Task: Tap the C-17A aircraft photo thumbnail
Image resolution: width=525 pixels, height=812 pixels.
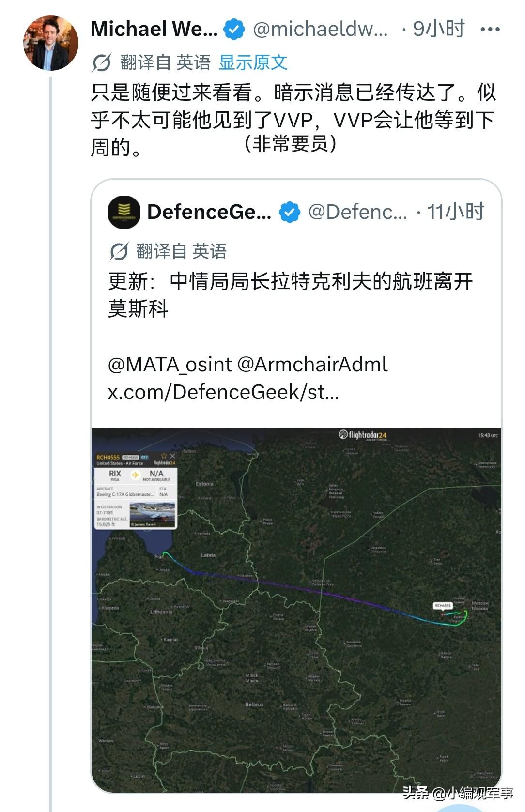Action: (x=152, y=515)
